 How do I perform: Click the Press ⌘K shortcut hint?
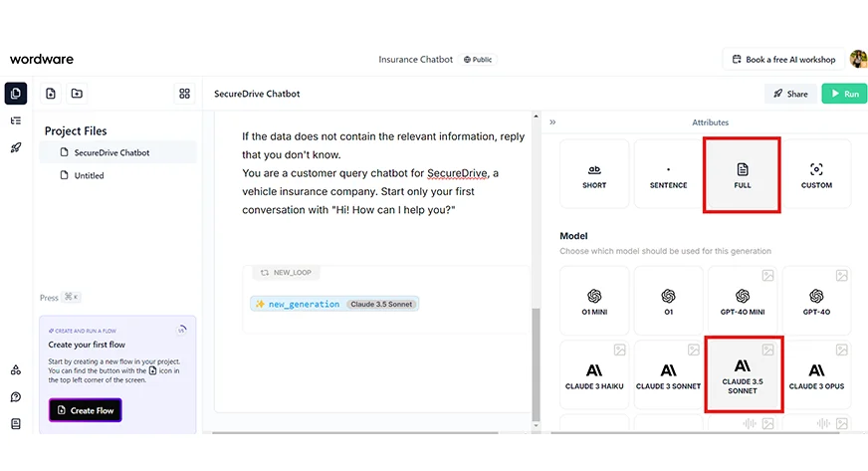tap(60, 297)
